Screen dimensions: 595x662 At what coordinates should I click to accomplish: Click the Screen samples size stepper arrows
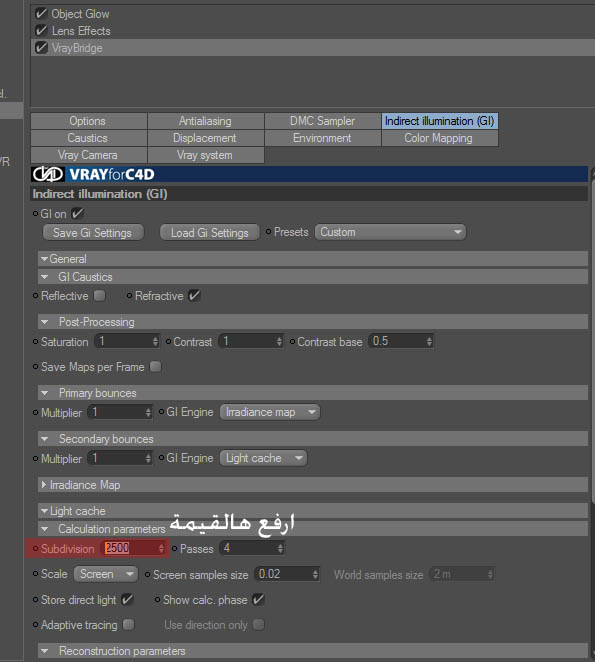315,574
